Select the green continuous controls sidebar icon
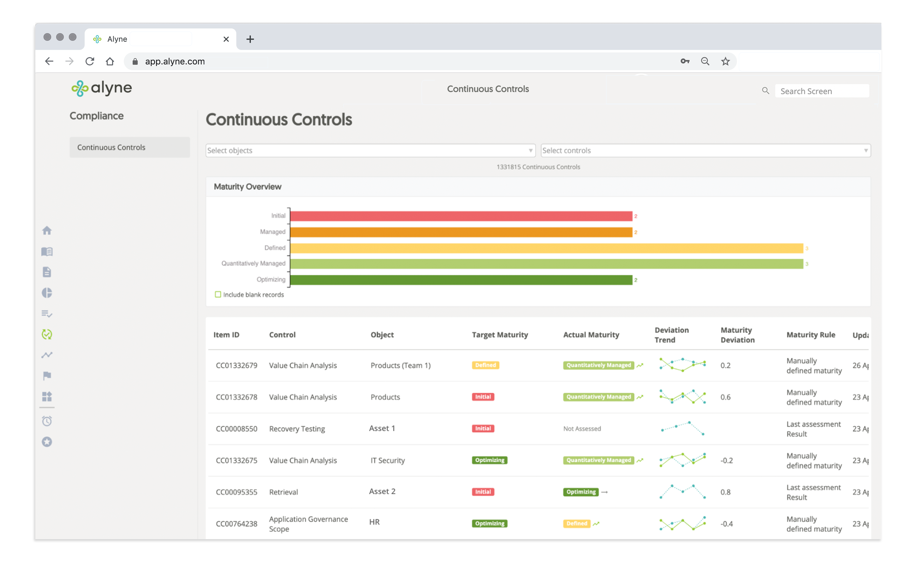917x588 pixels. coord(47,334)
